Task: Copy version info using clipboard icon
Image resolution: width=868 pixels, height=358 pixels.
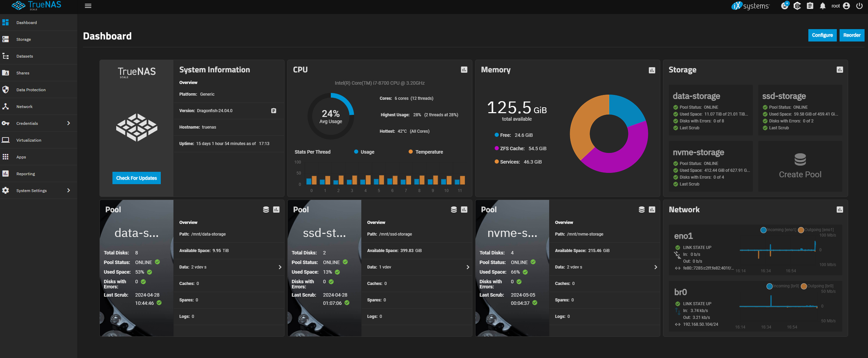Action: (274, 110)
